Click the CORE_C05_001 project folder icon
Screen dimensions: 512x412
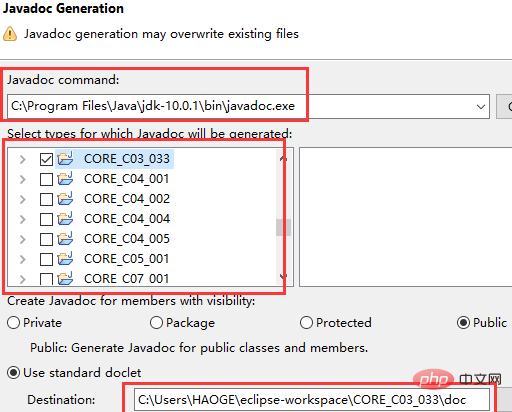65,259
